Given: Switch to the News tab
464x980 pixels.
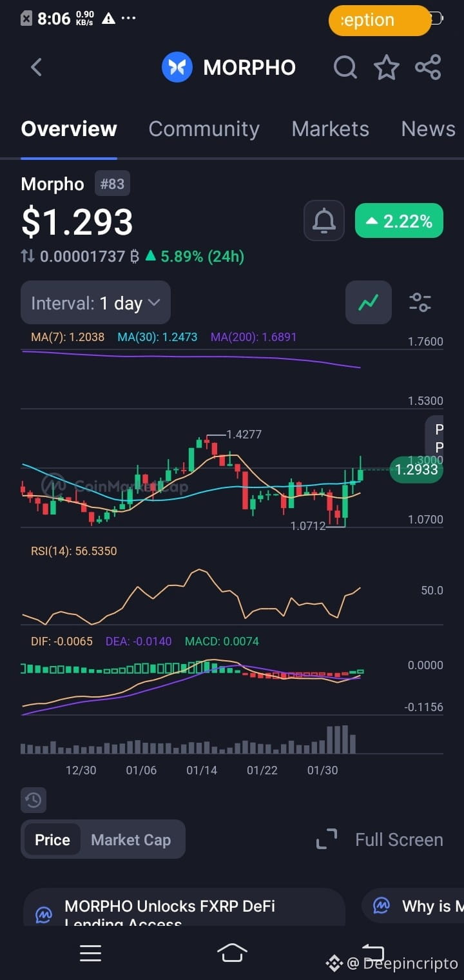Looking at the screenshot, I should pos(428,129).
